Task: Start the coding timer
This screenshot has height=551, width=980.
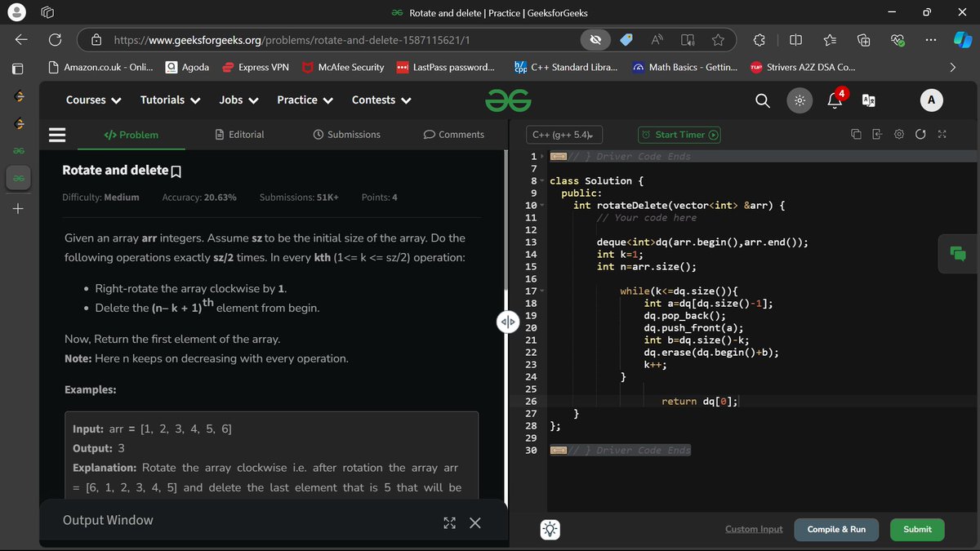Action: [679, 135]
